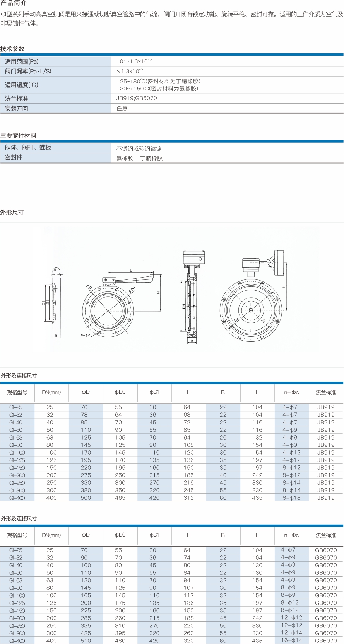The width and height of the screenshot is (344, 644).
Task: Select the -30~+150℃ 氟橡胶 temperature line
Action: coord(157,89)
